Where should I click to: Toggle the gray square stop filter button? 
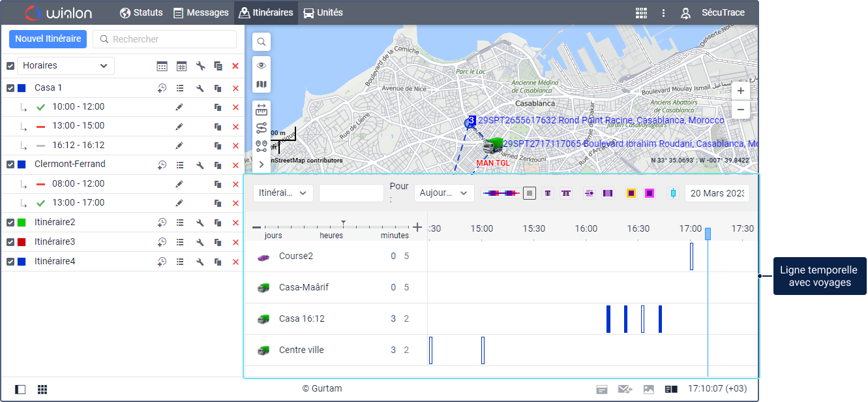pyautogui.click(x=530, y=193)
